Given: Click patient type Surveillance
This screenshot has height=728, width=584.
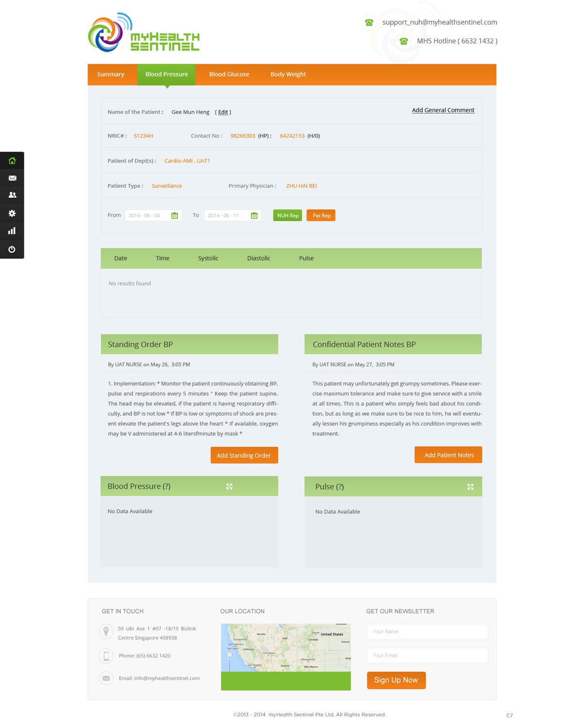Looking at the screenshot, I should pos(167,186).
